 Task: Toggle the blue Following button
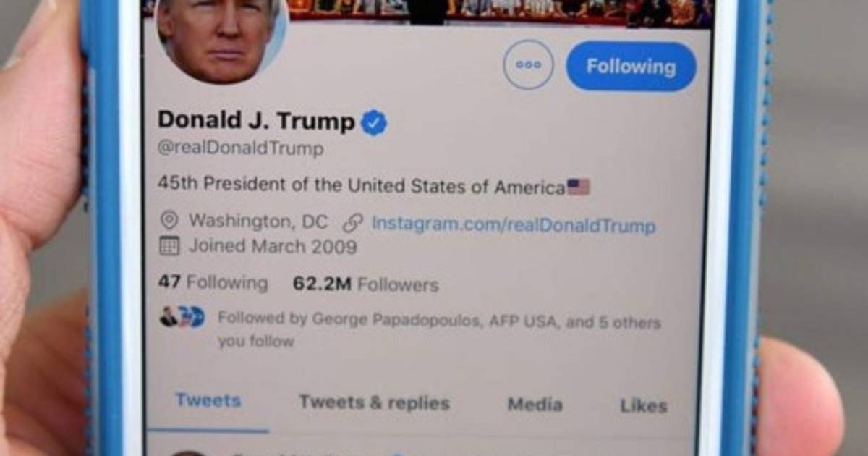click(x=631, y=67)
